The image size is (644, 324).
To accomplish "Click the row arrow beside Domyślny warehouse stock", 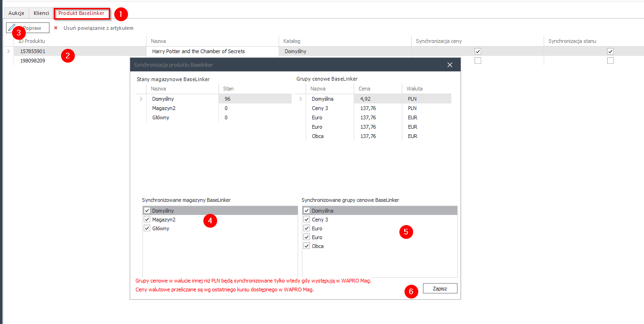I will (x=141, y=99).
